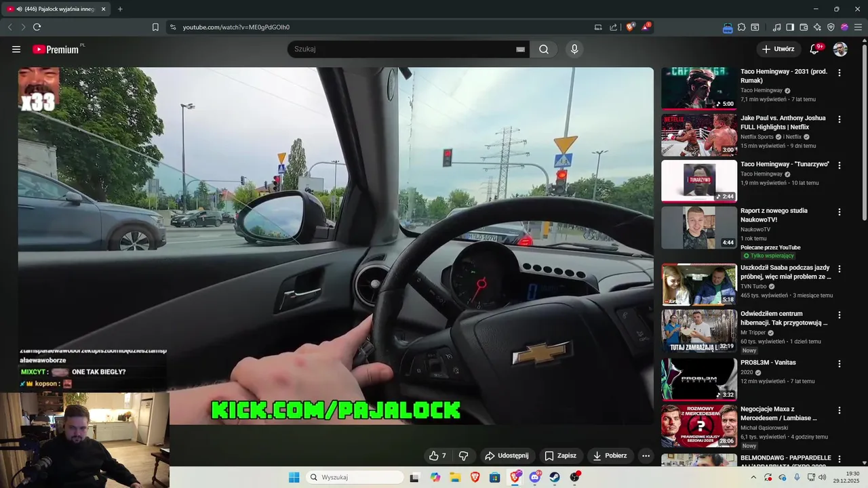Open Taco Hemingway - 2031 thumbnail

(x=699, y=88)
